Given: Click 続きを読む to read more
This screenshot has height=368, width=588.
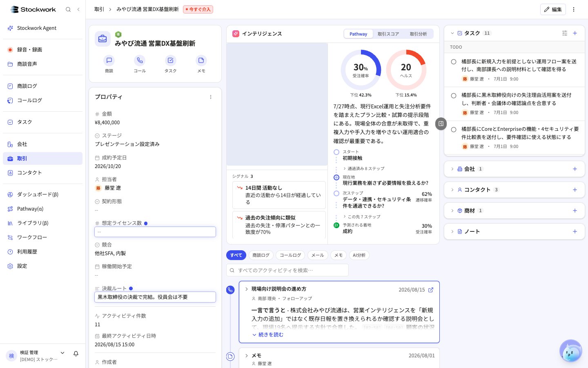Looking at the screenshot, I should [268, 334].
